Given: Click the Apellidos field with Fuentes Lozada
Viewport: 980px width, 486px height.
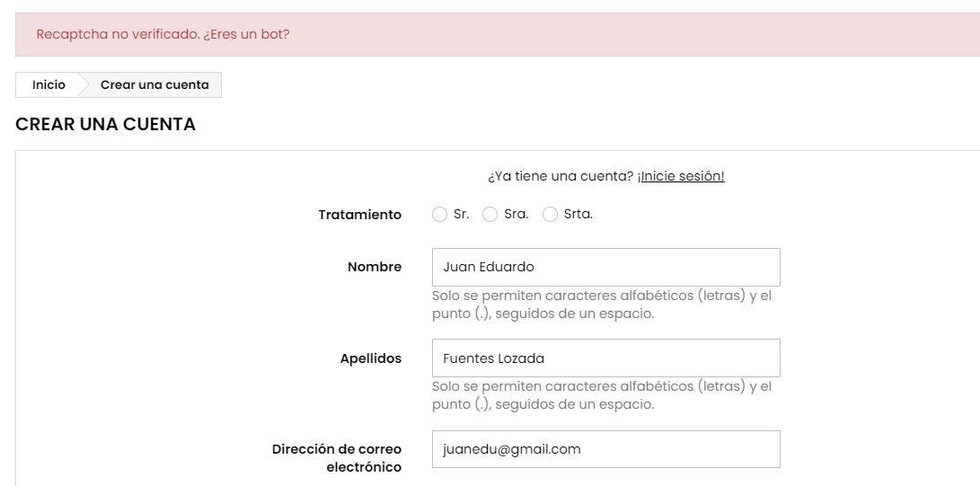Looking at the screenshot, I should pyautogui.click(x=605, y=358).
